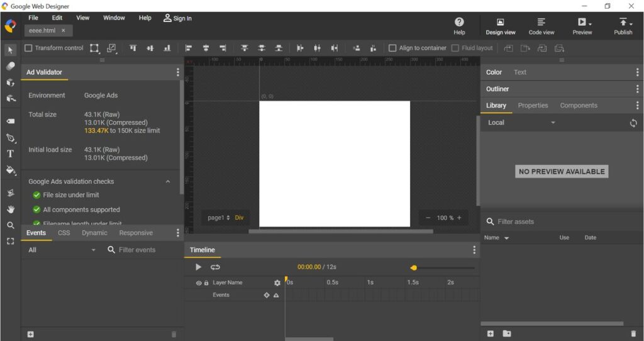
Task: Click align vertical centers icon
Action: (x=150, y=48)
